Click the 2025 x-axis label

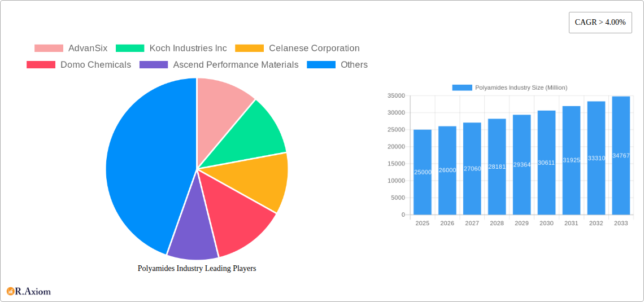(x=422, y=223)
